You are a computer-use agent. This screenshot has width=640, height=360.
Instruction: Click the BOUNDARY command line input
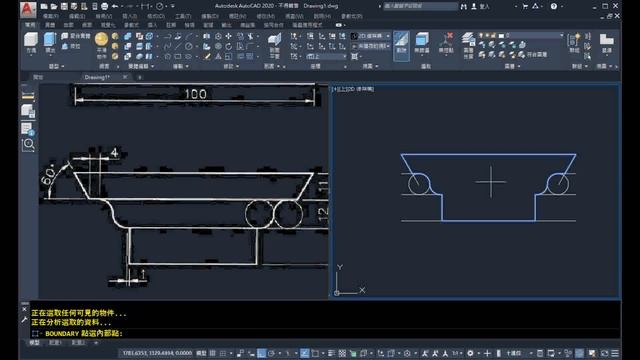coord(325,333)
